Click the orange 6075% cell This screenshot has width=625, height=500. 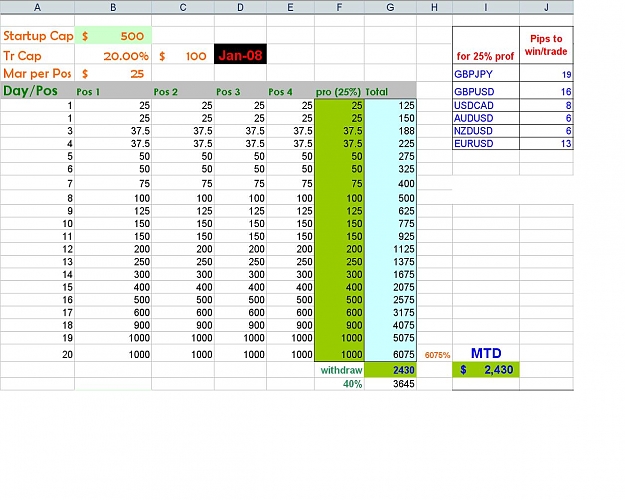point(434,354)
